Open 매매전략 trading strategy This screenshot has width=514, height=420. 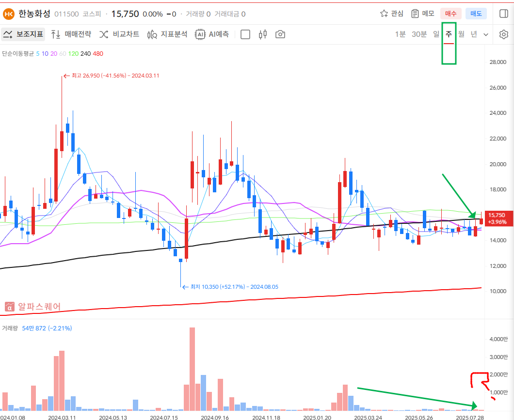pyautogui.click(x=71, y=34)
